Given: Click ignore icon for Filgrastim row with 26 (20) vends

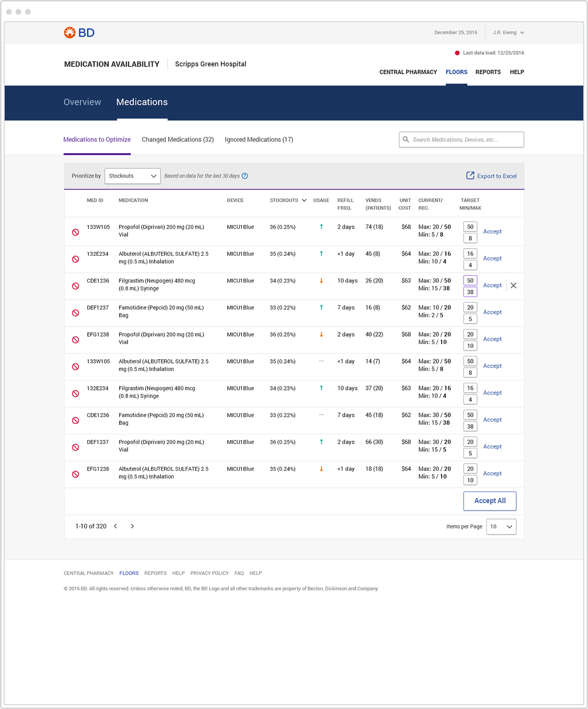Looking at the screenshot, I should click(x=76, y=286).
